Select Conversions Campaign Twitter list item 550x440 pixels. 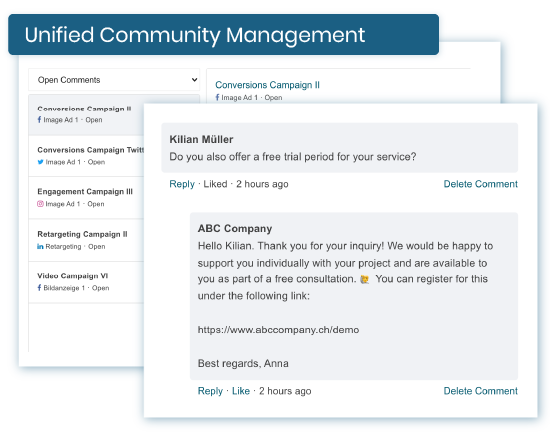(86, 156)
